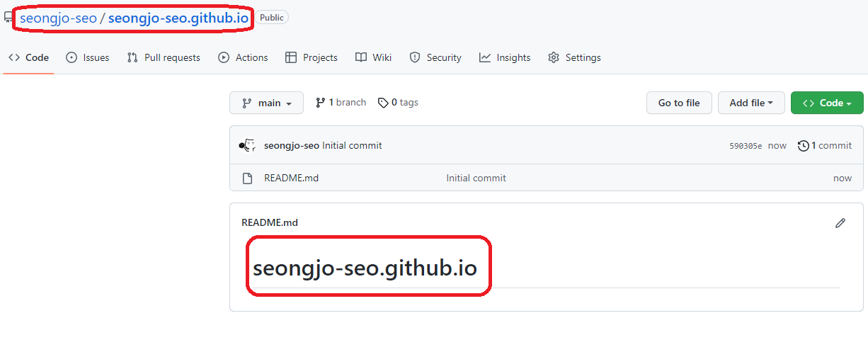Click the seongjo-seo.github.io README heading

coord(365,268)
